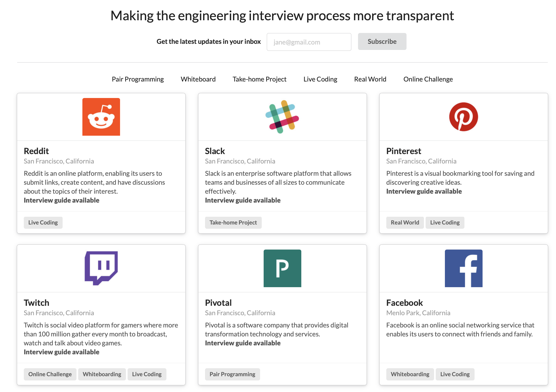
Task: Open Pivotal's interview guide available link
Action: point(242,343)
